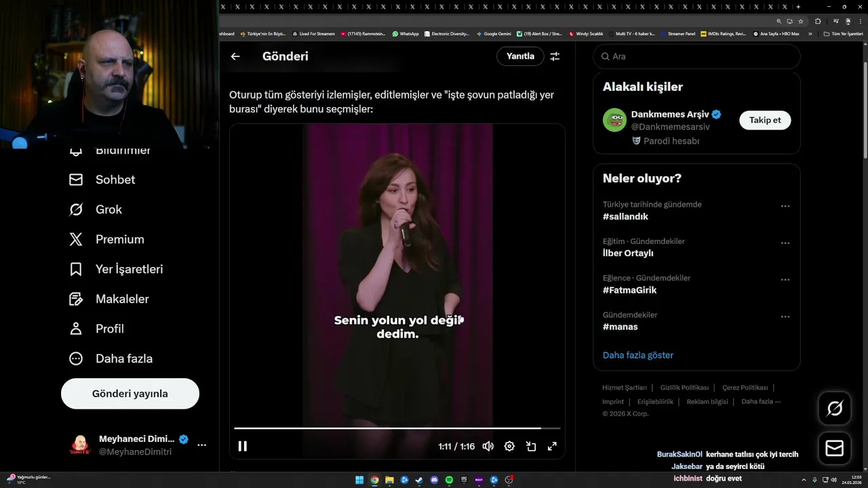Open the floating messages envelope button
Screen dimensions: 868x488
[835, 449]
